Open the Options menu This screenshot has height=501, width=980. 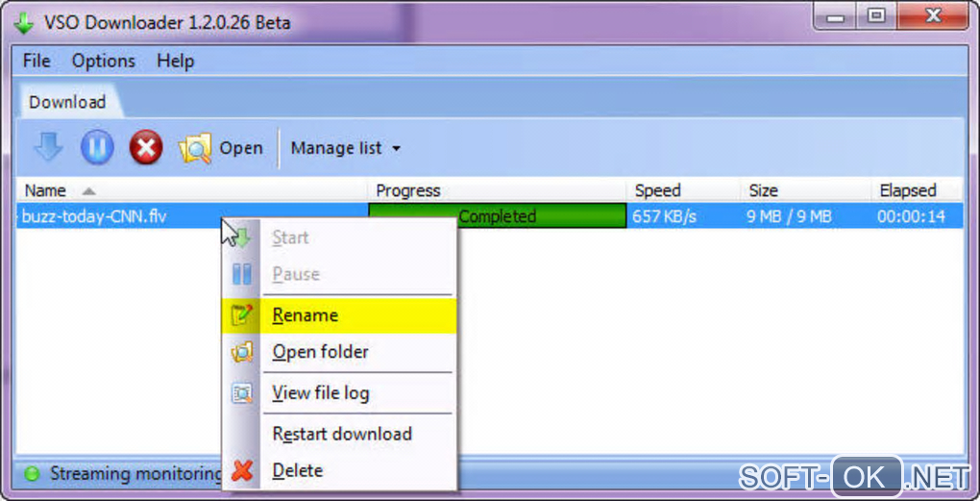(x=104, y=61)
